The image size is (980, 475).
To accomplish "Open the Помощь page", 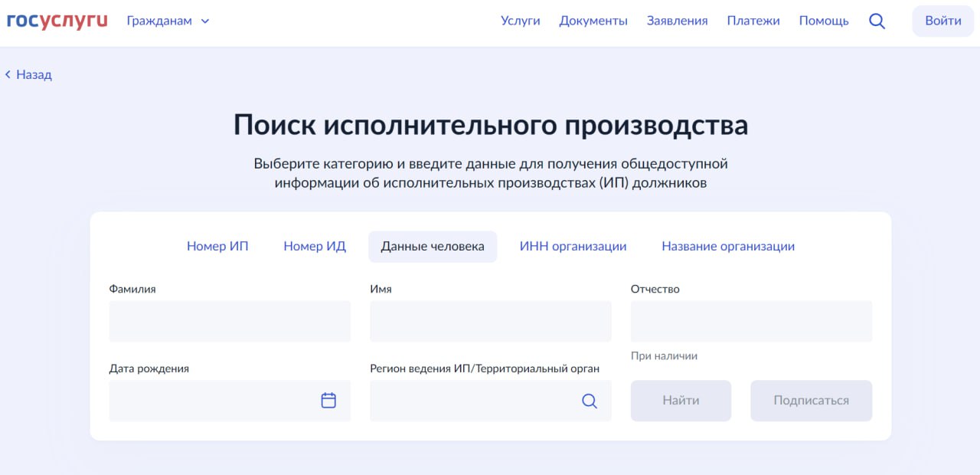I will [x=824, y=21].
